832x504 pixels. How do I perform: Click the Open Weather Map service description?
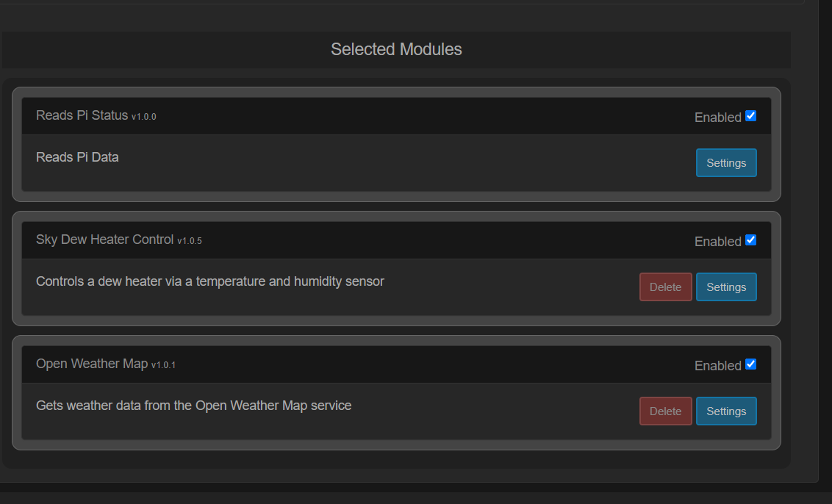coord(193,406)
